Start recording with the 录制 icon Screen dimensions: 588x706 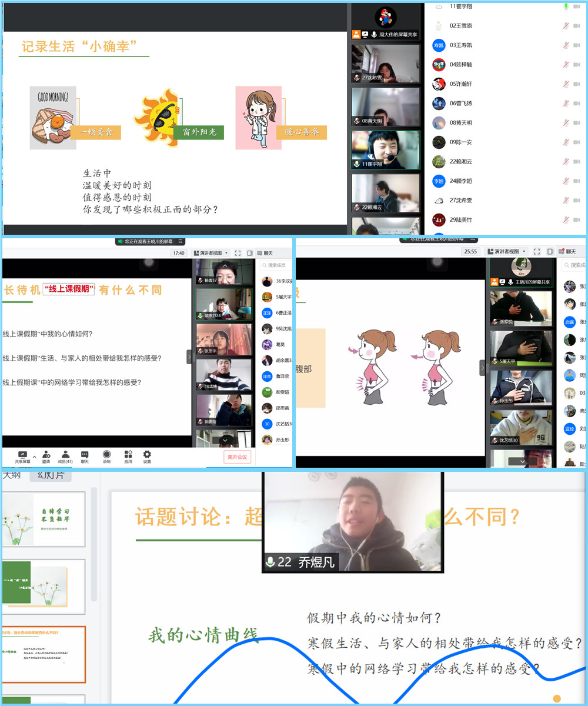point(106,457)
